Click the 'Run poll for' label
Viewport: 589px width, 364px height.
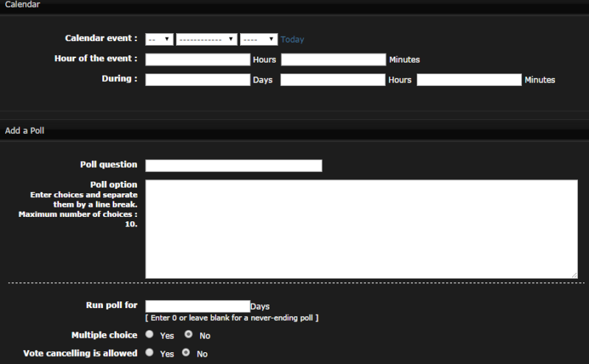(112, 305)
